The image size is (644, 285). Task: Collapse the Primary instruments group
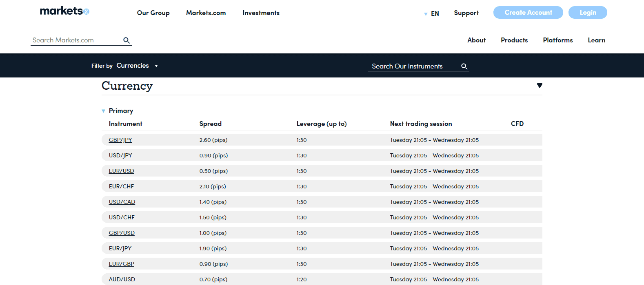click(104, 111)
